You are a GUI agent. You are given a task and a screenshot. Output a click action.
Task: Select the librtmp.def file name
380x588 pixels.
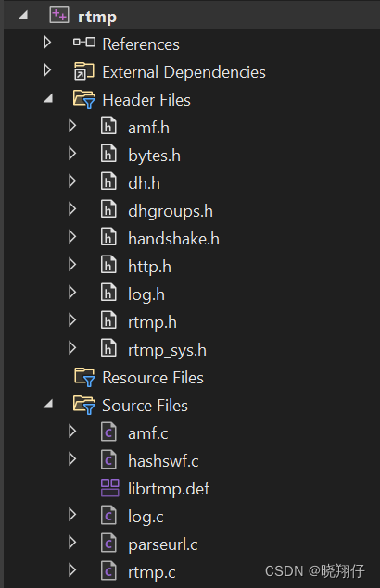(169, 489)
